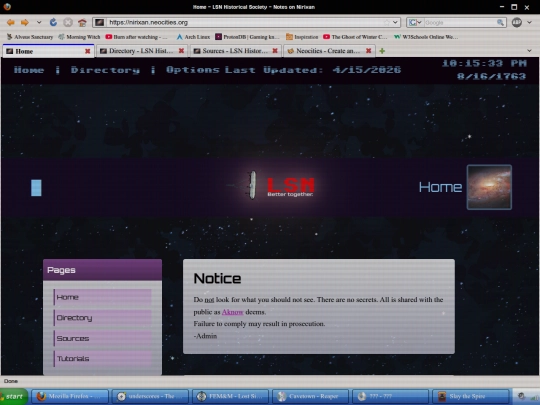The width and height of the screenshot is (540, 405).
Task: Open the search engine selector dropdown
Action: coord(415,22)
